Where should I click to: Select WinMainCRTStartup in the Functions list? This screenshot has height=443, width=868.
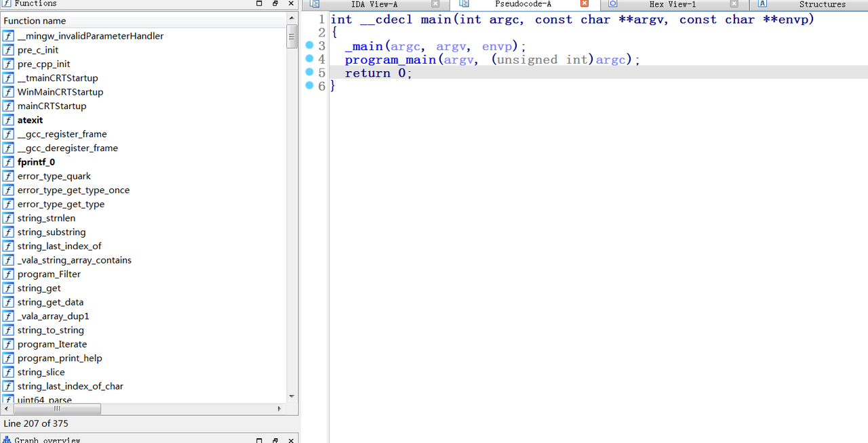pyautogui.click(x=62, y=91)
